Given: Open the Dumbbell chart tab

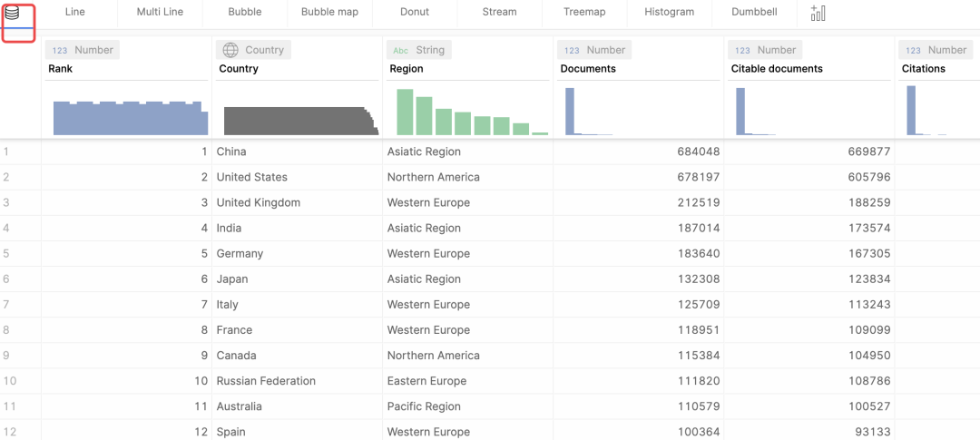Looking at the screenshot, I should (754, 12).
